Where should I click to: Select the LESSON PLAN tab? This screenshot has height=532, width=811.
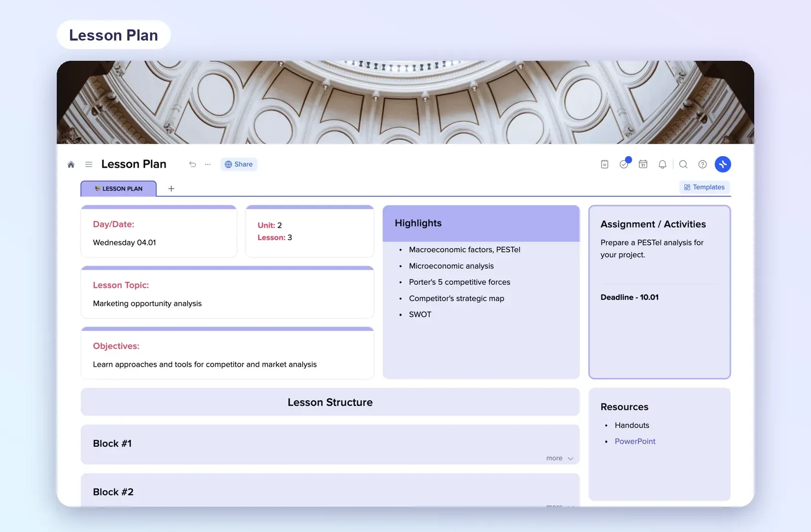click(119, 188)
